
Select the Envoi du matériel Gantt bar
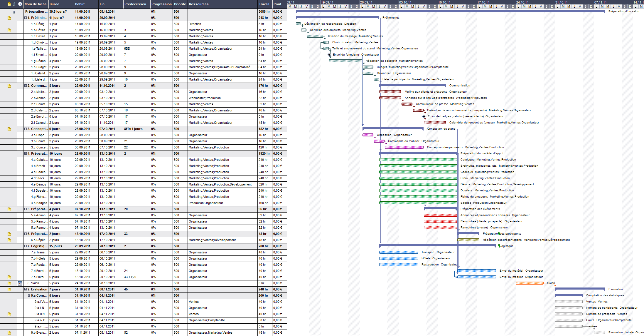477,271
